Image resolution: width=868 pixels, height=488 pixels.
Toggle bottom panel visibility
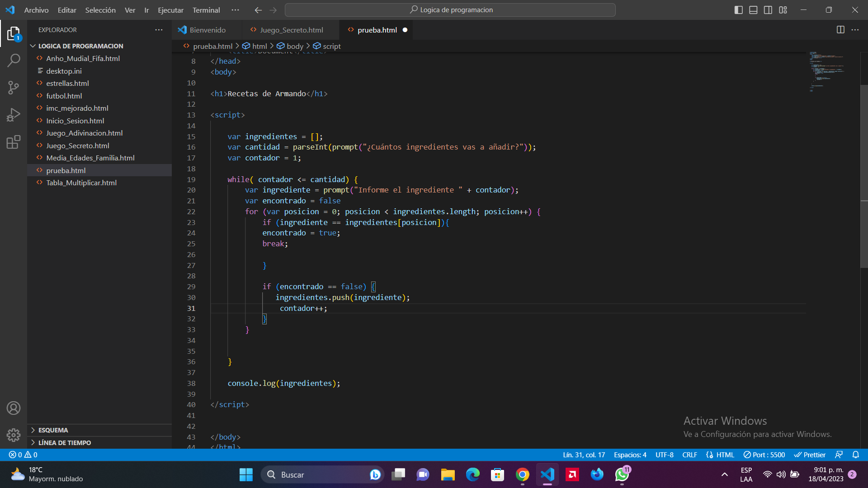coord(753,10)
